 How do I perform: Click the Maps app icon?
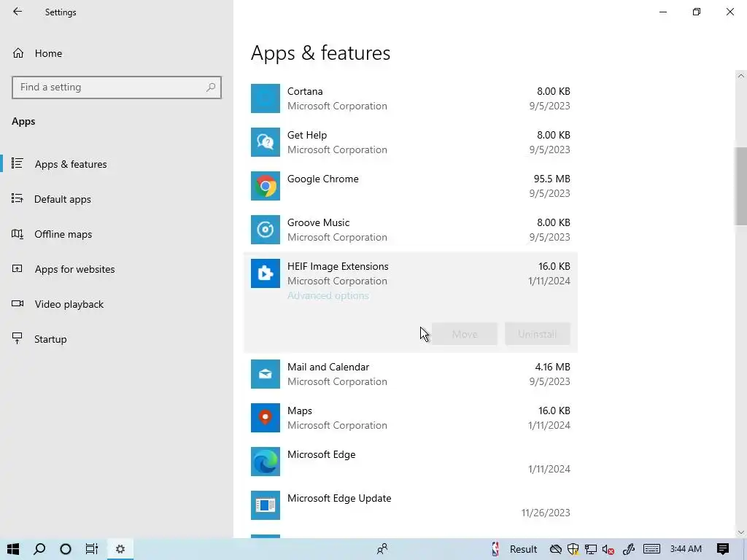(x=266, y=418)
